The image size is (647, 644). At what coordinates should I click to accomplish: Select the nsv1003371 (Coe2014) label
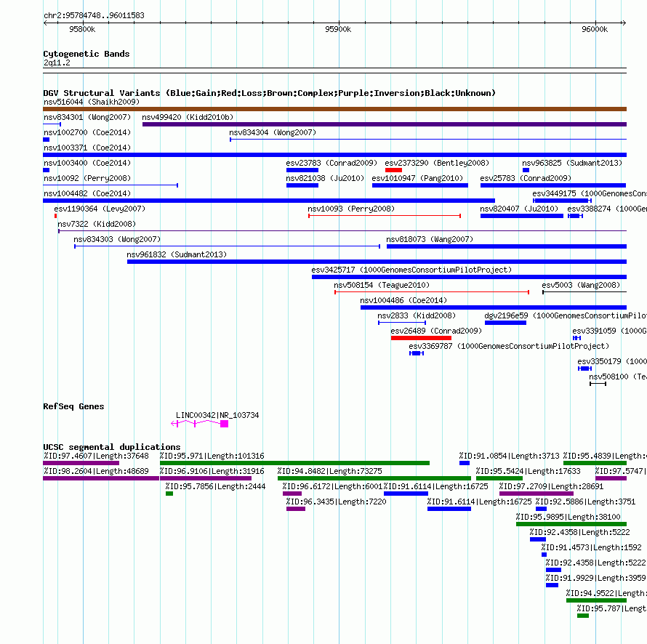(87, 148)
